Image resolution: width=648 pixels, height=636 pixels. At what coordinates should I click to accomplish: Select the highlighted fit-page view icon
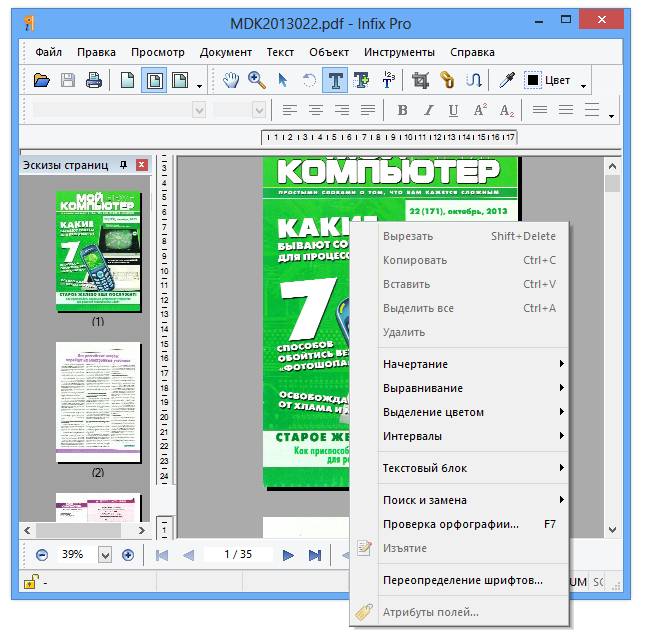(154, 80)
